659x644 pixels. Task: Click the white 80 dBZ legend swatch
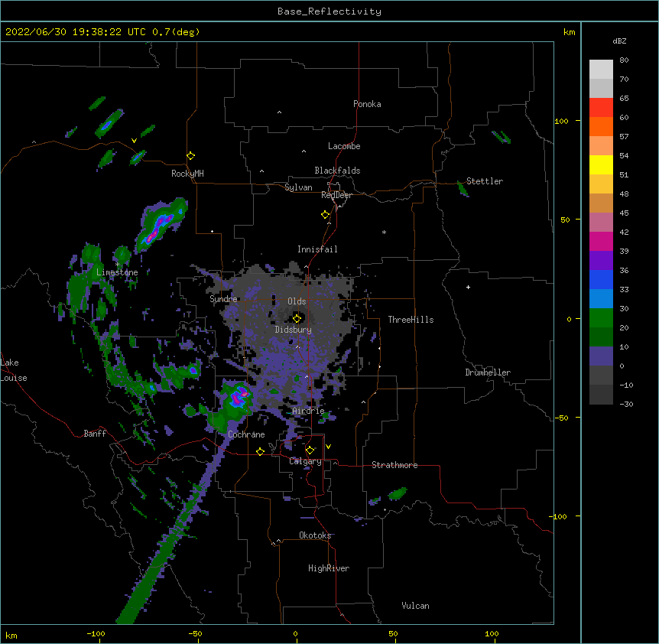(x=601, y=70)
